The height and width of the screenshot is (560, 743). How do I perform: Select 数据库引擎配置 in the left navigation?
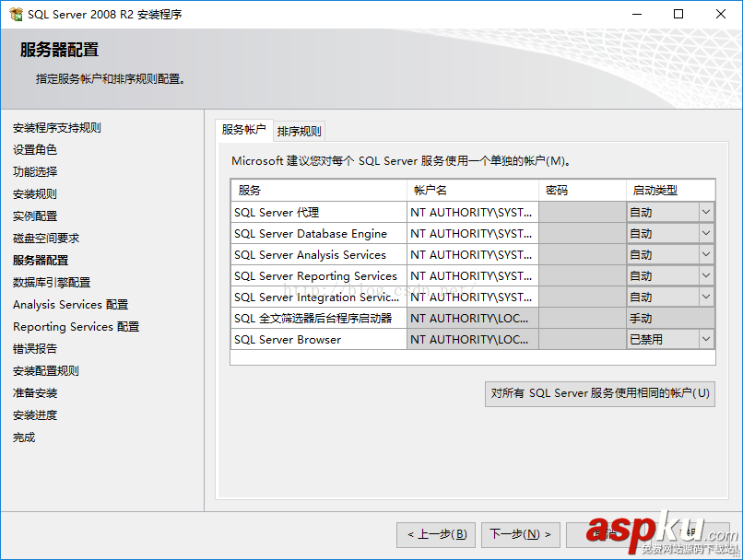(53, 282)
